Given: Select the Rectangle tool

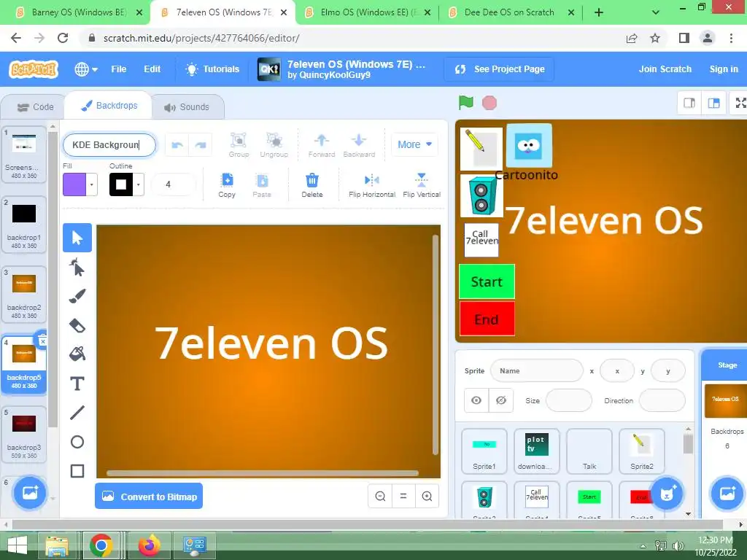Looking at the screenshot, I should click(x=77, y=471).
